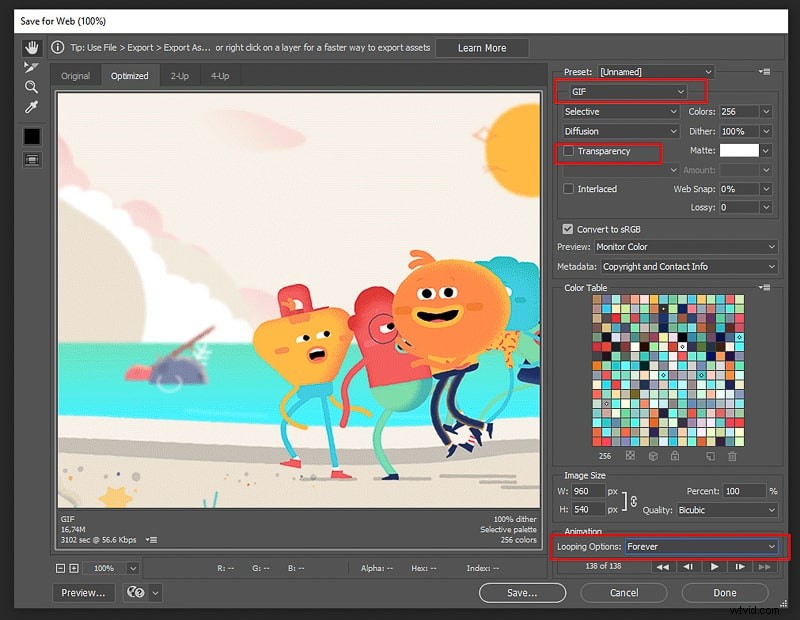Image resolution: width=800 pixels, height=620 pixels.
Task: Enable the Transparency checkbox
Action: 570,152
